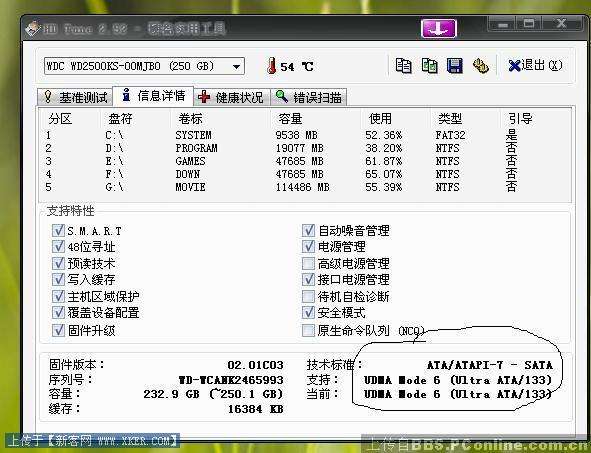Viewport: 591px width, 453px height.
Task: Click the save floppy disk icon
Action: pos(455,66)
